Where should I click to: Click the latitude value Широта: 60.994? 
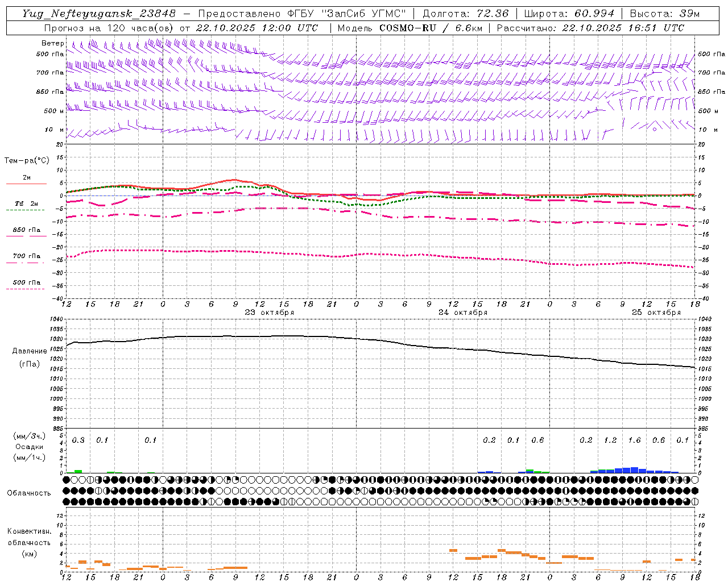[569, 14]
